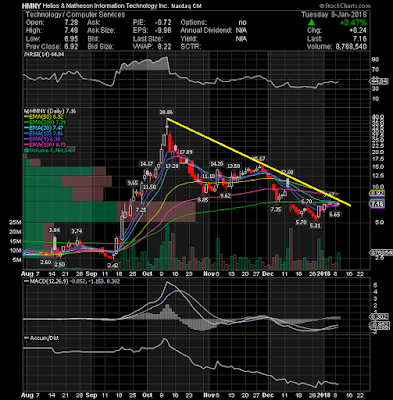Screen dimensions: 393x400
Task: Click the 17.89 price annotation
Action: 187,152
